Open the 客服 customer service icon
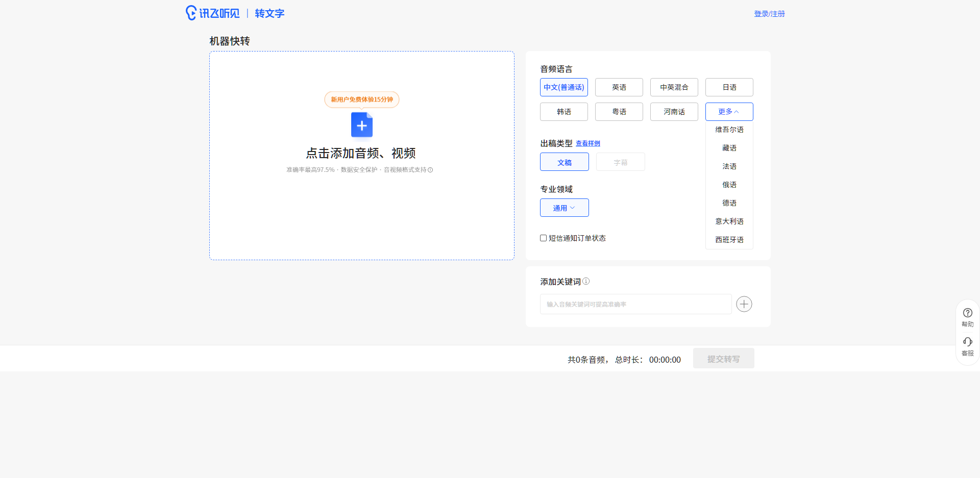The width and height of the screenshot is (980, 478). pyautogui.click(x=968, y=346)
